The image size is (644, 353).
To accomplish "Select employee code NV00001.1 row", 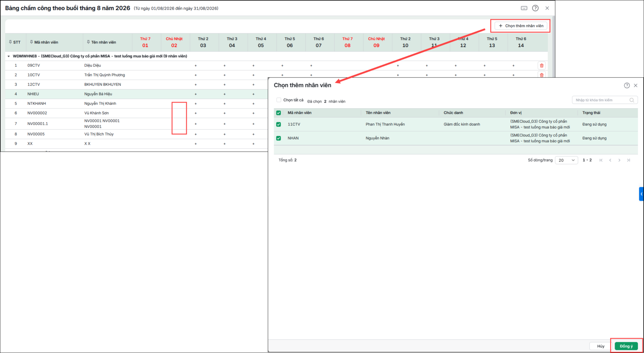I will click(37, 124).
